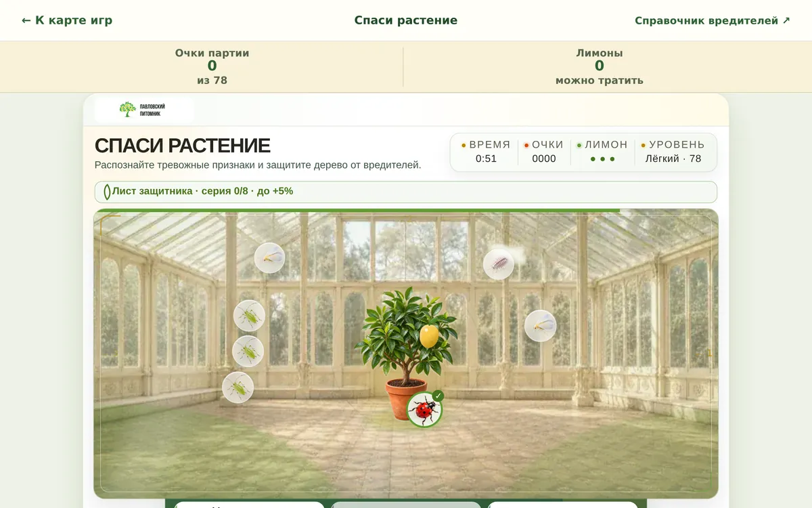Screen dimensions: 812x508
Task: Click the ЛИМОН lives dots indicator
Action: click(x=602, y=152)
